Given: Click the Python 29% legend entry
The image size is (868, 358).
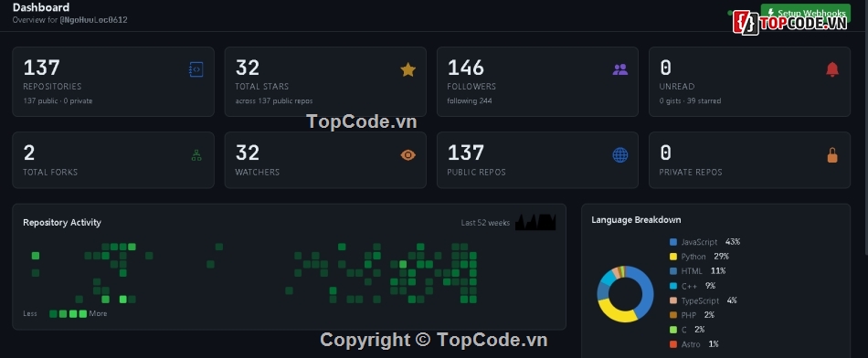Looking at the screenshot, I should click(x=699, y=257).
